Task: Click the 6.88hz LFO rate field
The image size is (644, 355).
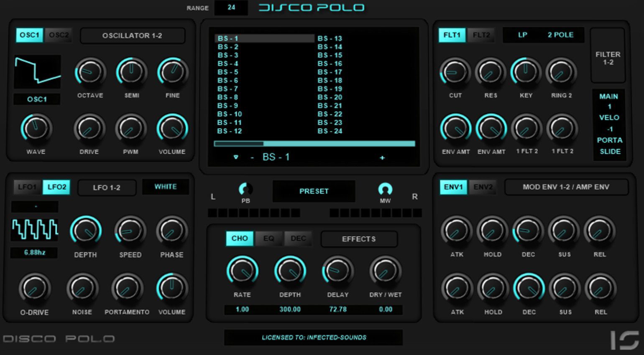Action: [35, 252]
